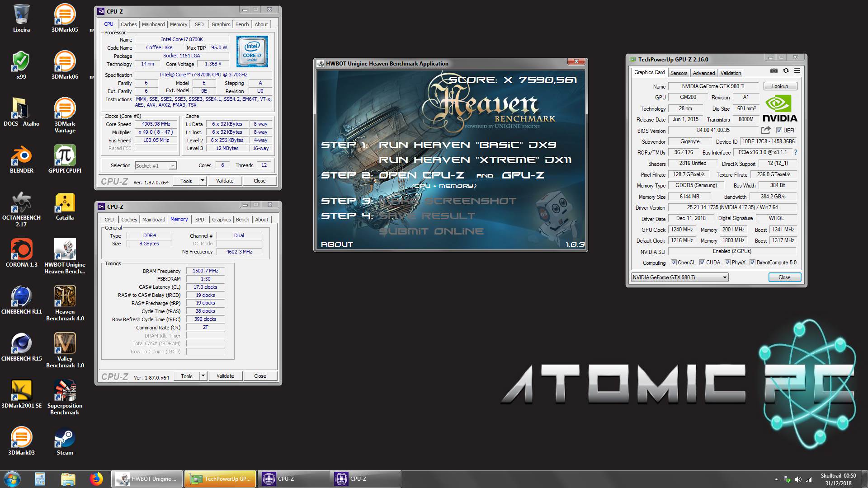Click the GPU-Z Close button

[x=784, y=277]
